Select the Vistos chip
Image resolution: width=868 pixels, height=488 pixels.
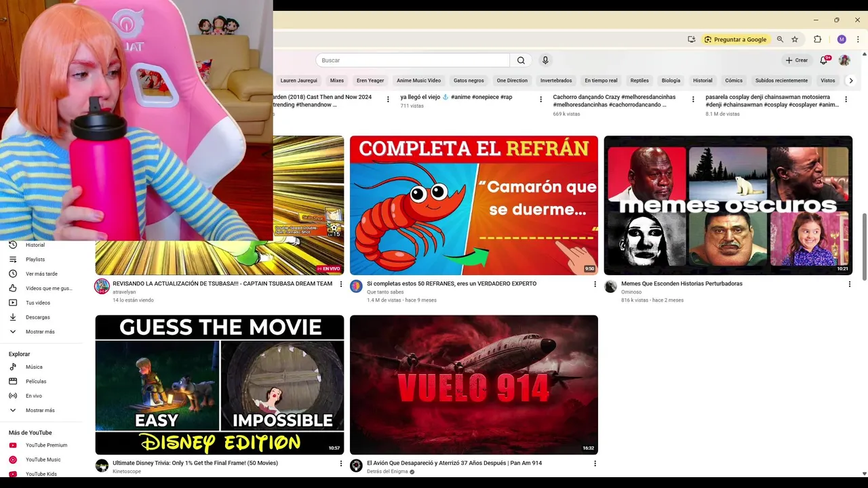coord(828,81)
